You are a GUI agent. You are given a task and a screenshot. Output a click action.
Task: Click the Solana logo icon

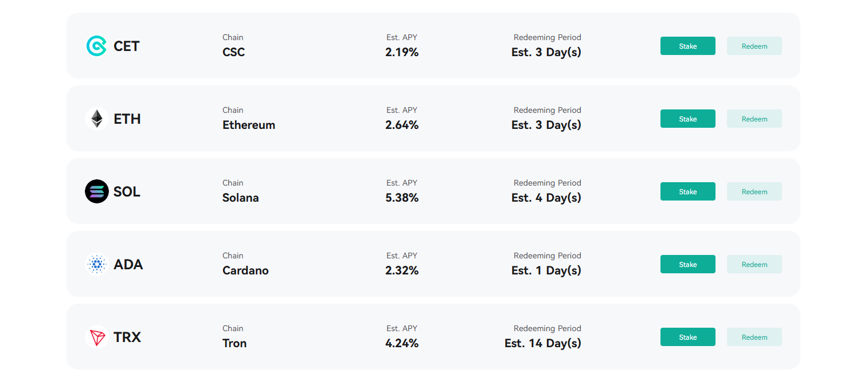tap(96, 191)
